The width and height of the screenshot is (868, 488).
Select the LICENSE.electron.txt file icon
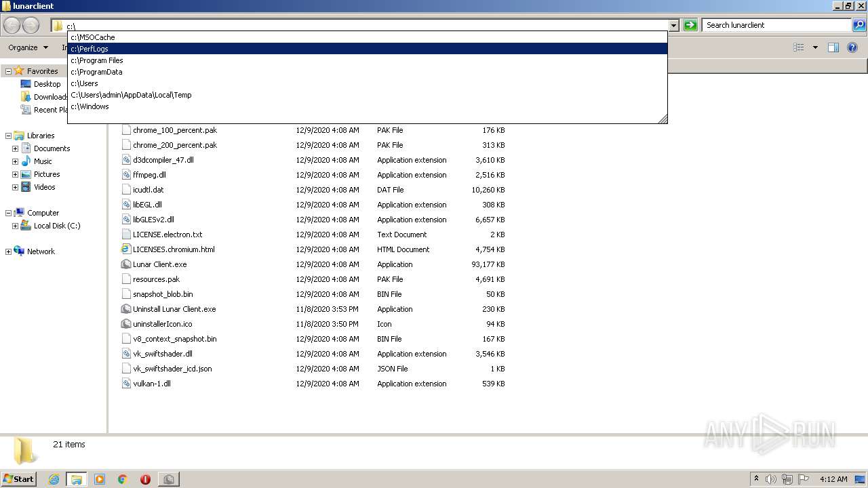[126, 235]
